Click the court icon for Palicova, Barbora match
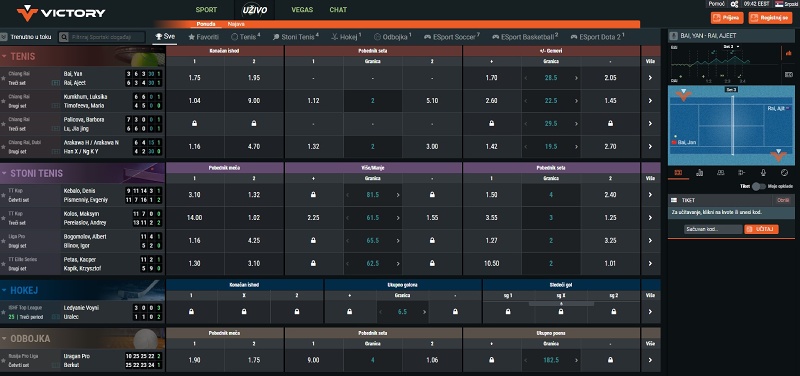The width and height of the screenshot is (800, 376). (x=55, y=129)
